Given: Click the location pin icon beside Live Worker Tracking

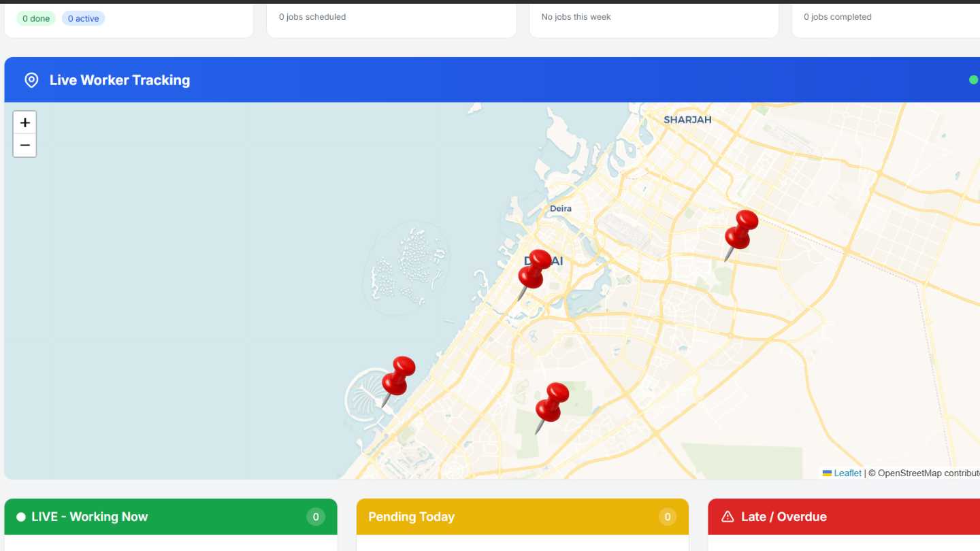Looking at the screenshot, I should tap(31, 80).
